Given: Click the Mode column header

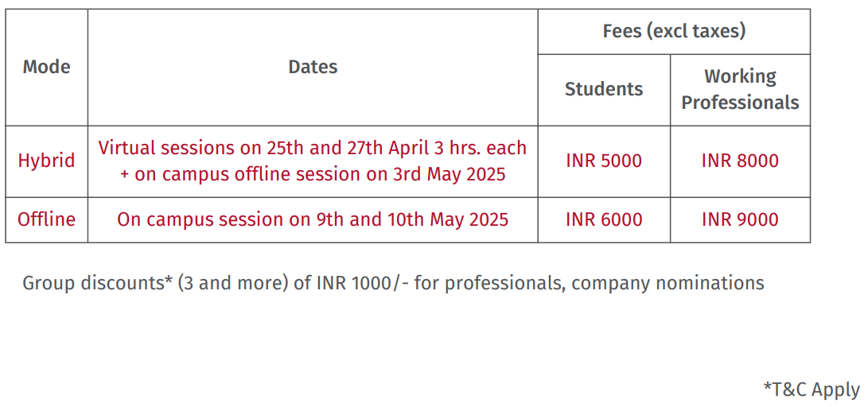Looking at the screenshot, I should [46, 67].
